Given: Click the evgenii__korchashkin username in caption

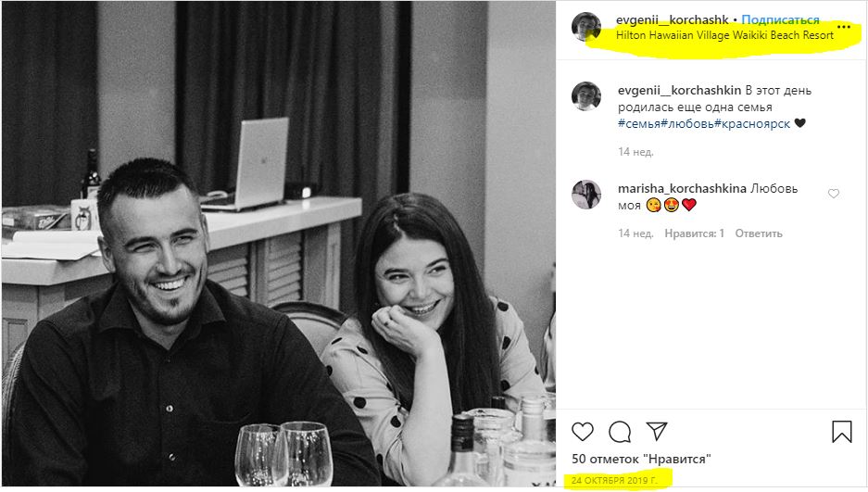Looking at the screenshot, I should point(679,91).
